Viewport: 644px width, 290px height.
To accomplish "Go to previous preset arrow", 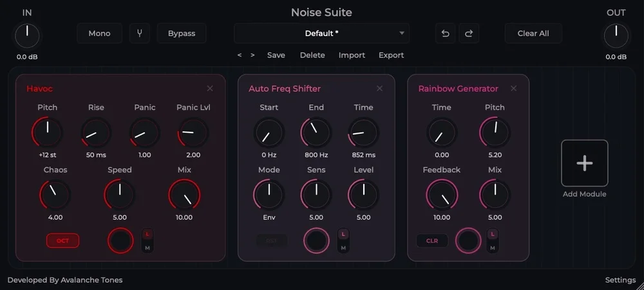I will [x=240, y=55].
